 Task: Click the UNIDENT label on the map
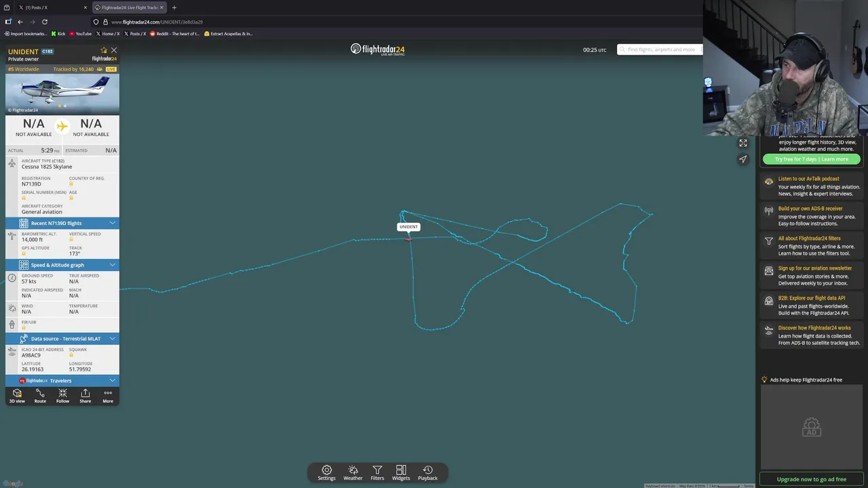(x=408, y=227)
